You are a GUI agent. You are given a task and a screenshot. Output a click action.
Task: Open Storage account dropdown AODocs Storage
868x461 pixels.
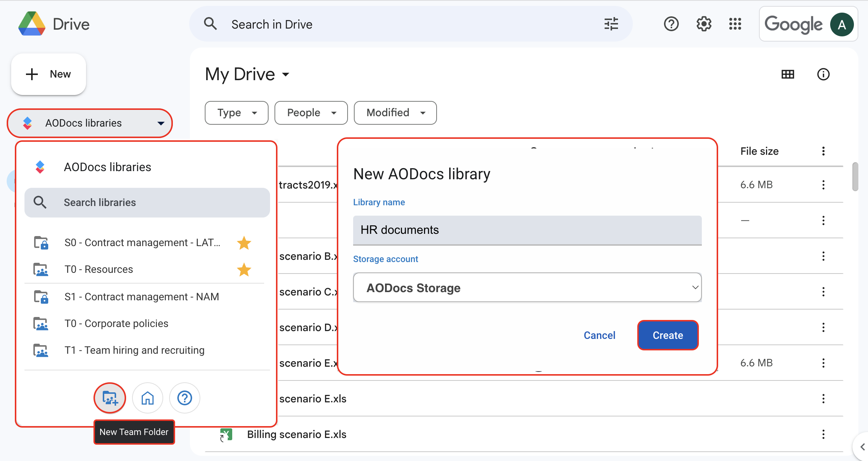[527, 288]
